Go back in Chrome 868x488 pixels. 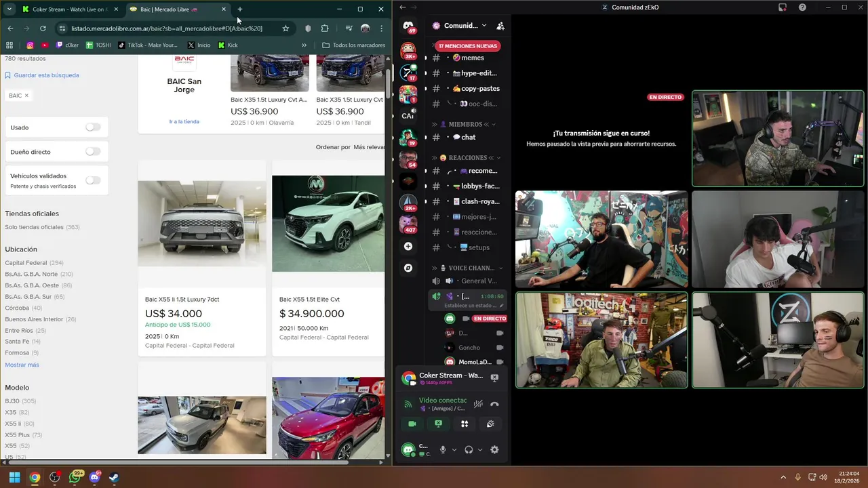(x=10, y=28)
